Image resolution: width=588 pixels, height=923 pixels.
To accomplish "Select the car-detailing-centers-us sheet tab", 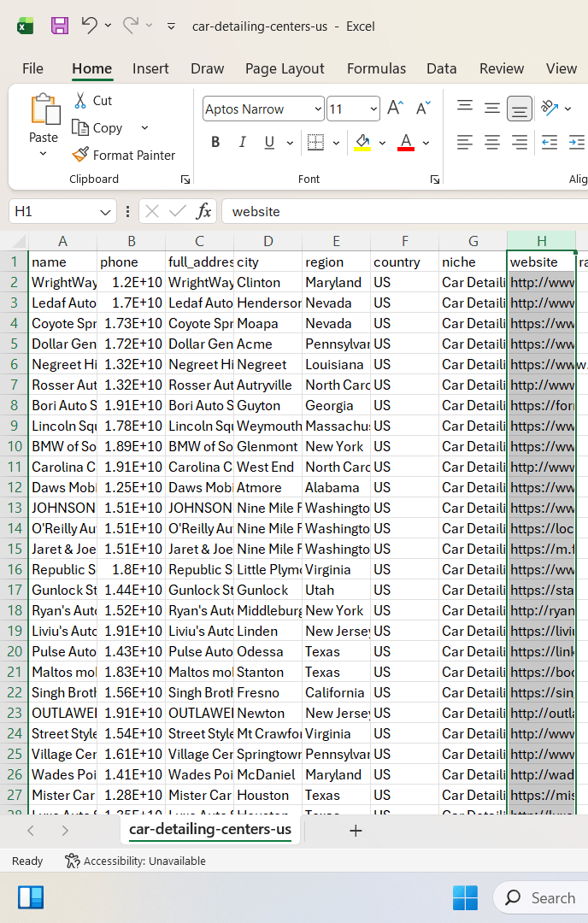I will click(210, 829).
